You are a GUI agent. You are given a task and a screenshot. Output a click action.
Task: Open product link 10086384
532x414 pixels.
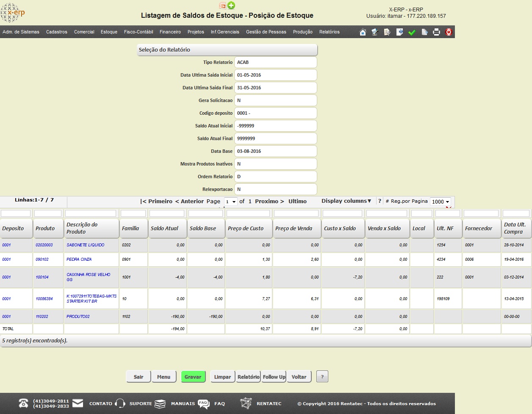pyautogui.click(x=44, y=299)
